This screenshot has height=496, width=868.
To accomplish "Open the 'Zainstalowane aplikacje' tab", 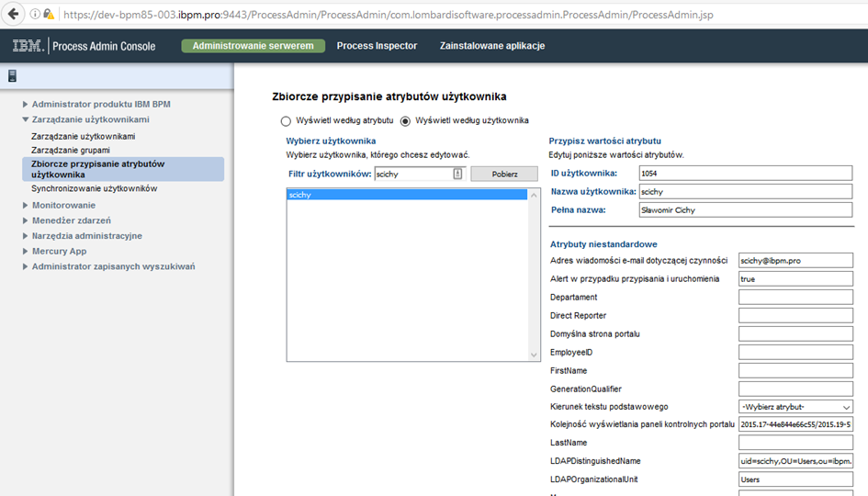I will point(492,46).
